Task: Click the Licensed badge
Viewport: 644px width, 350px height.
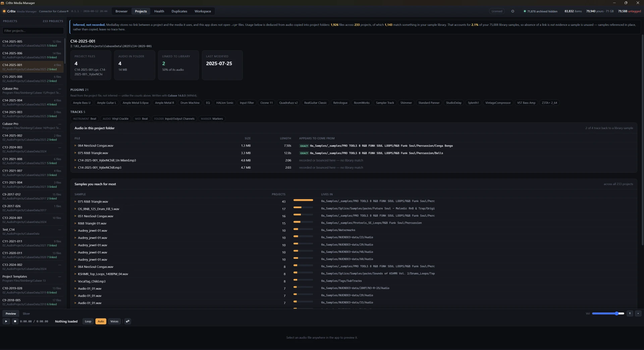Action: coord(497,11)
